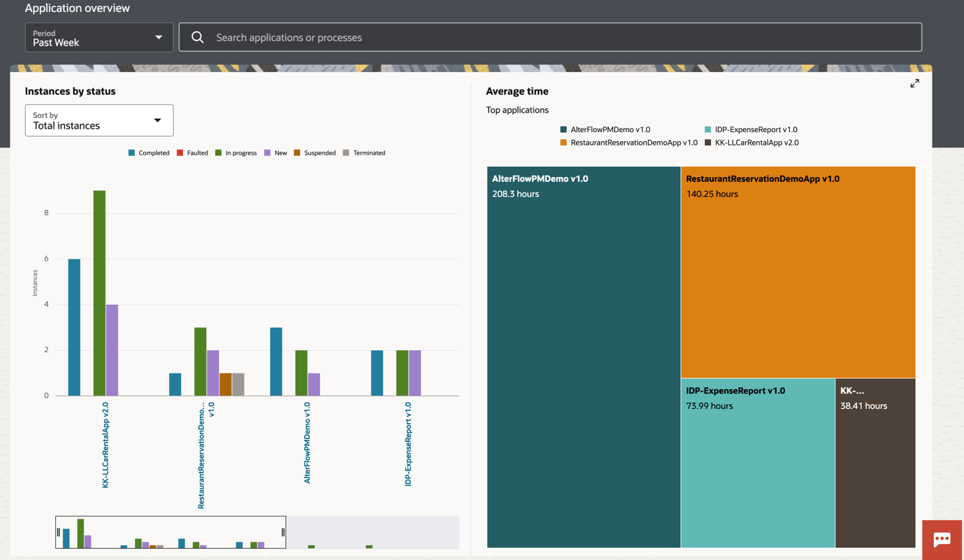
Task: Select the AlterFlowPMDemo v1.0 treemap tile
Action: [x=583, y=357]
